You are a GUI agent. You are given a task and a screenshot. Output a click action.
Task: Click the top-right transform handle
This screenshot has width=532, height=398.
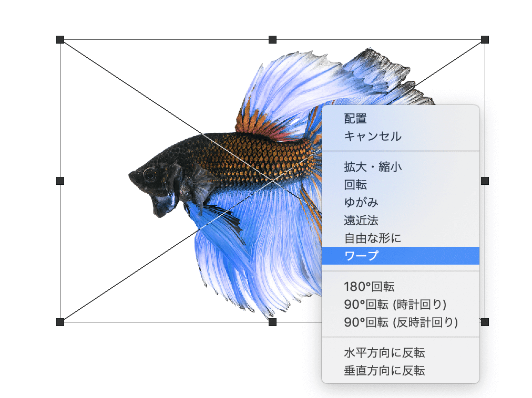(485, 40)
